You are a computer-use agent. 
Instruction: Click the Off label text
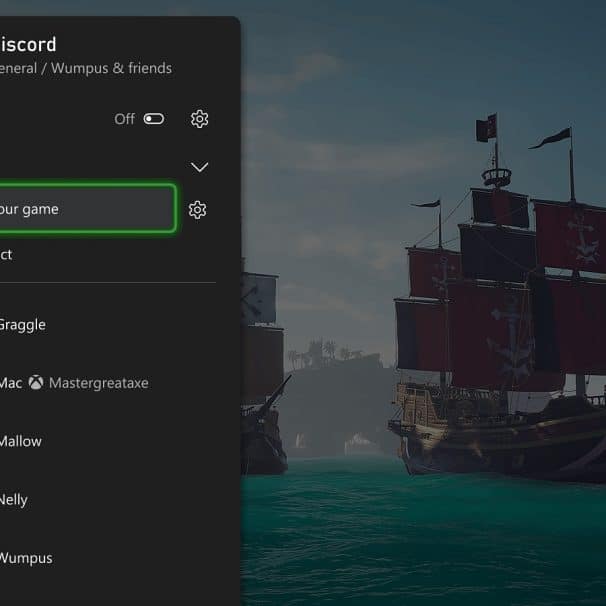click(x=124, y=119)
